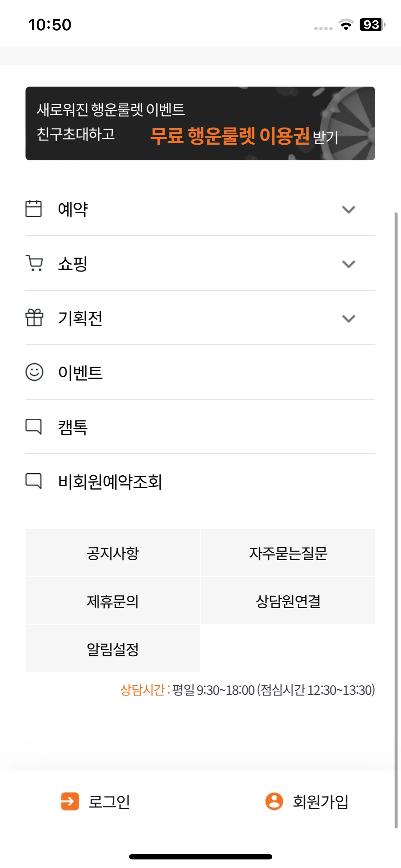
Task: Expand the 쇼핑 section chevron
Action: pos(349,264)
